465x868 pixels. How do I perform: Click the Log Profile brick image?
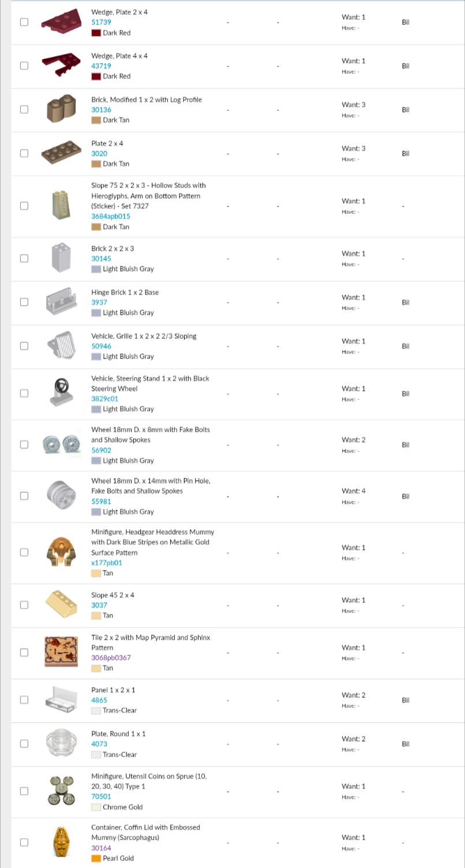point(61,109)
